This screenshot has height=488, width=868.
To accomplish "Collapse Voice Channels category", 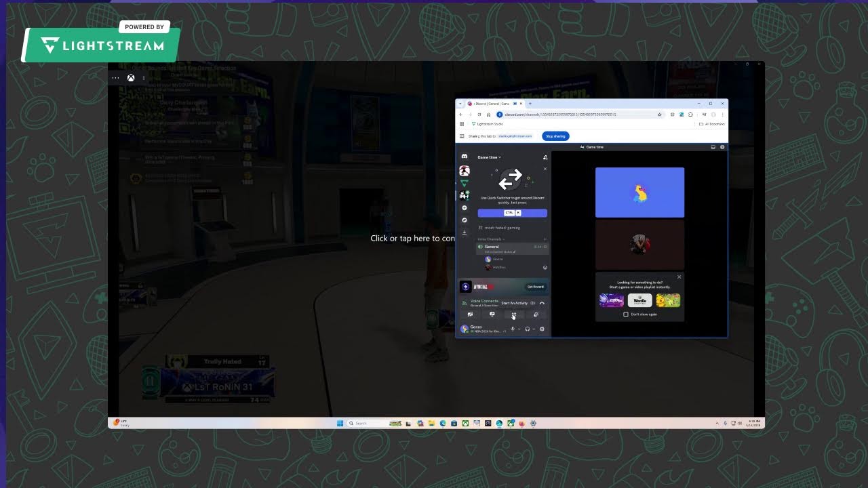I will coord(491,239).
